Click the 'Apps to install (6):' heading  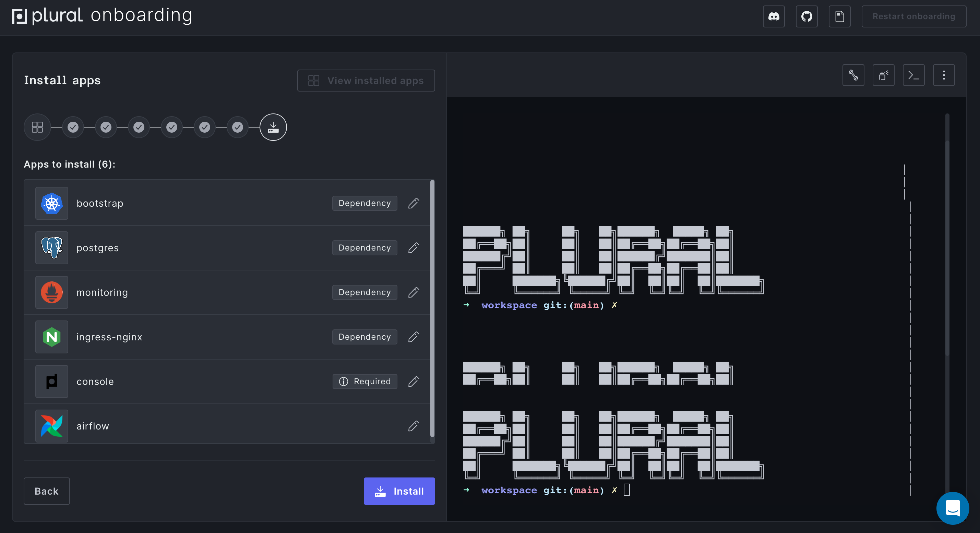tap(70, 164)
